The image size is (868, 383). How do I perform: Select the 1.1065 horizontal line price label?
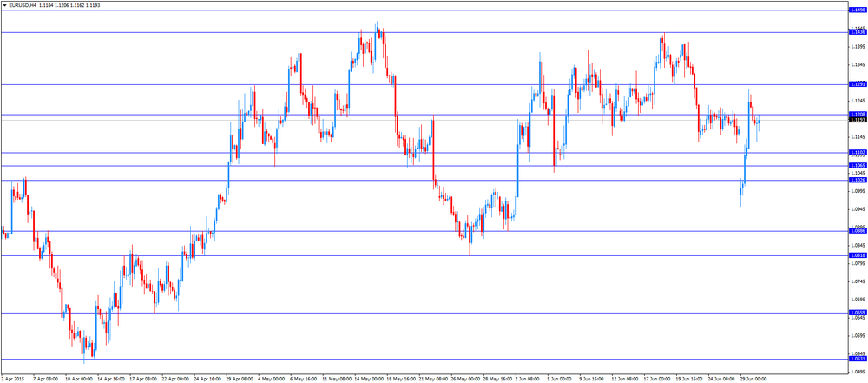click(858, 166)
